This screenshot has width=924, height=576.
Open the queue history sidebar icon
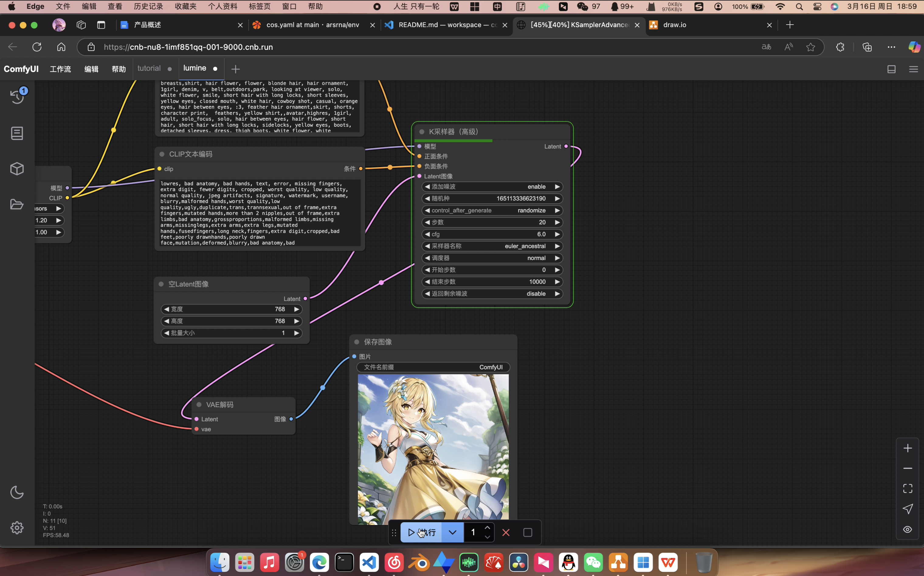(17, 96)
